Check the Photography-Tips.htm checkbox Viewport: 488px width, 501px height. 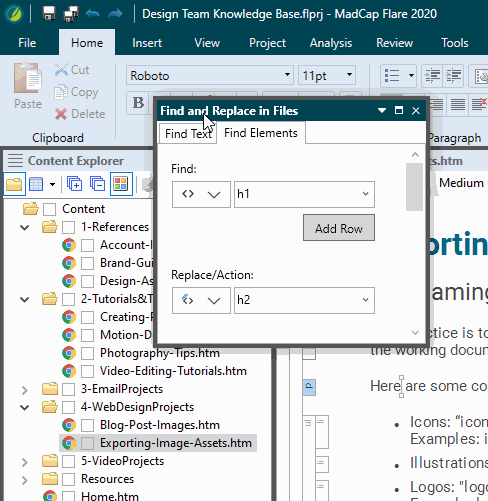pos(87,353)
